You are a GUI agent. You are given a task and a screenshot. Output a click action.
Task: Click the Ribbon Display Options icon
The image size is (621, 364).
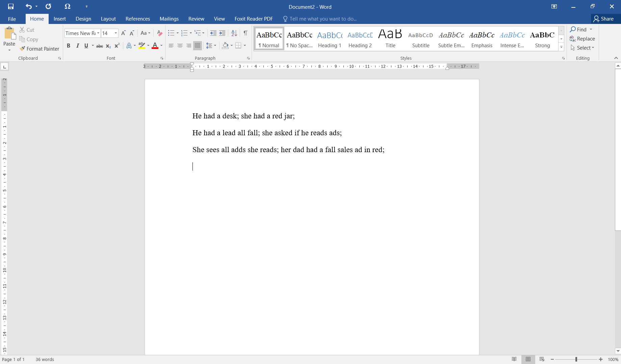click(x=554, y=6)
